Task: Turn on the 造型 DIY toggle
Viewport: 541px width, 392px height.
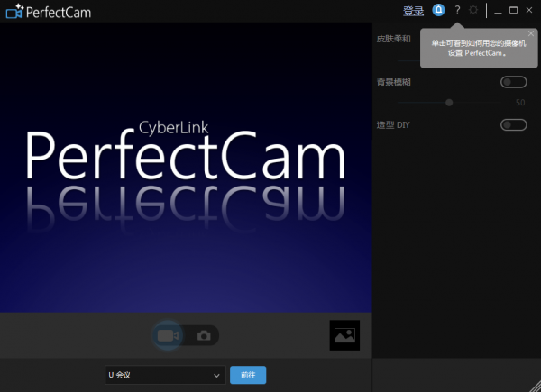Action: pos(513,124)
